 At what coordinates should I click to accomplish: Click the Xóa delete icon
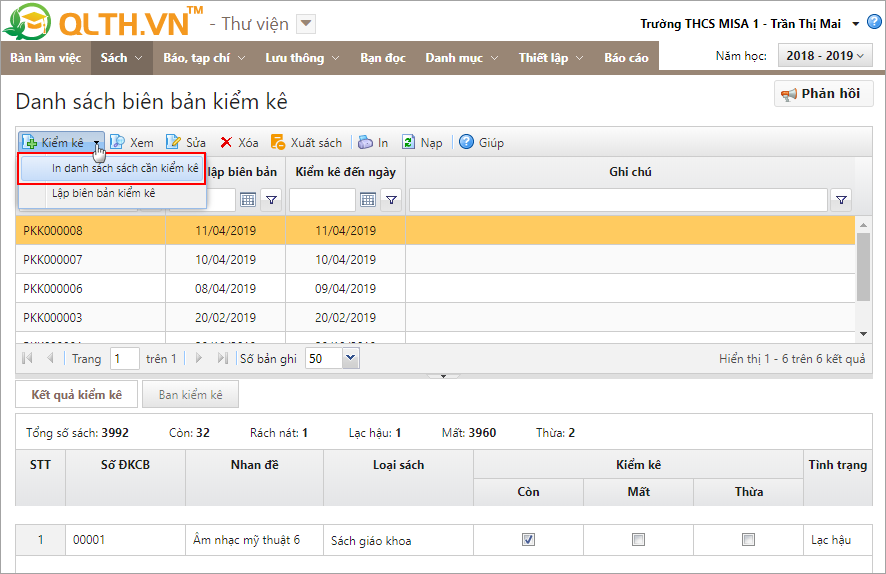(227, 143)
